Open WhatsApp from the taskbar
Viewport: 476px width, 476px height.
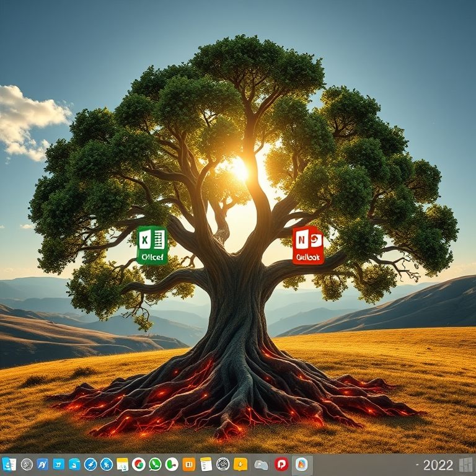click(x=155, y=464)
